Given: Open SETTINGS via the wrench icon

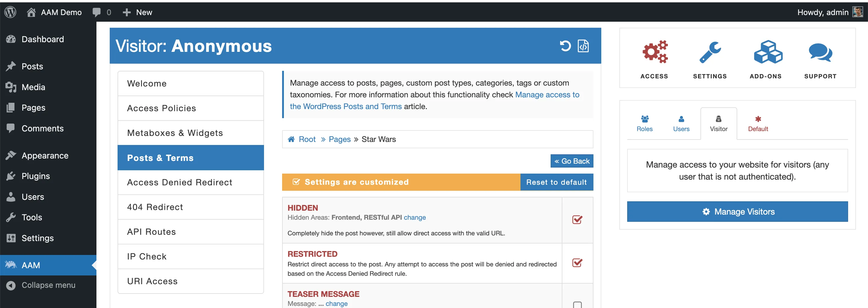Looking at the screenshot, I should point(710,52).
